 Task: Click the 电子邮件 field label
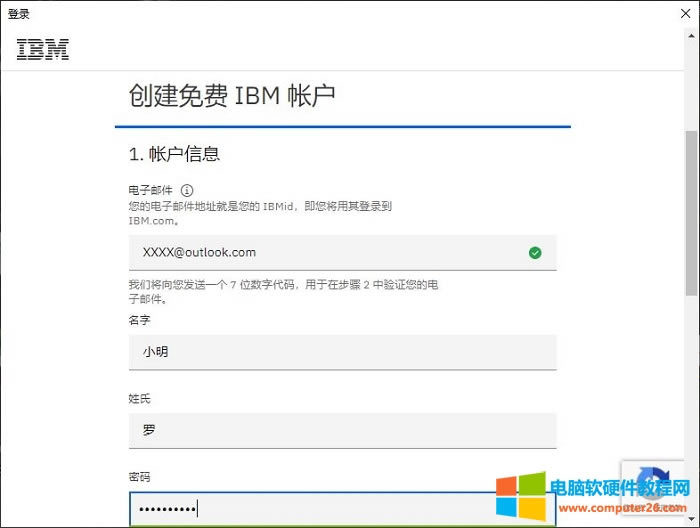point(151,190)
